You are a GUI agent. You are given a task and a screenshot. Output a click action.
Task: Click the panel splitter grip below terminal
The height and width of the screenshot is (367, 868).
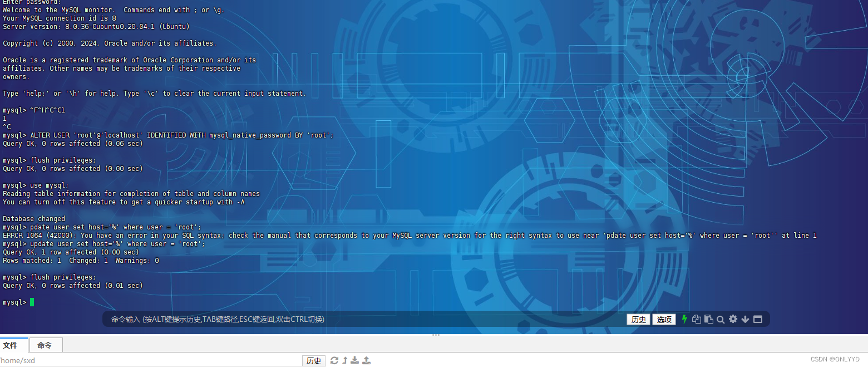click(436, 335)
